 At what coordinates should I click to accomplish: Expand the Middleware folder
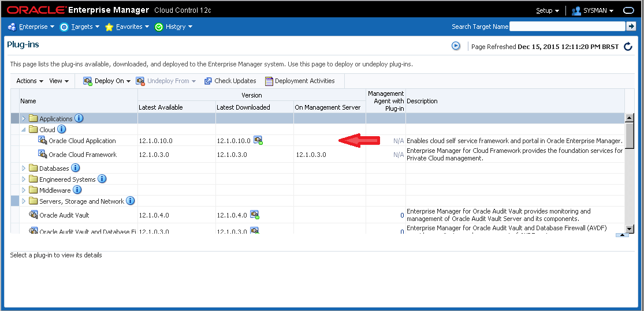24,190
